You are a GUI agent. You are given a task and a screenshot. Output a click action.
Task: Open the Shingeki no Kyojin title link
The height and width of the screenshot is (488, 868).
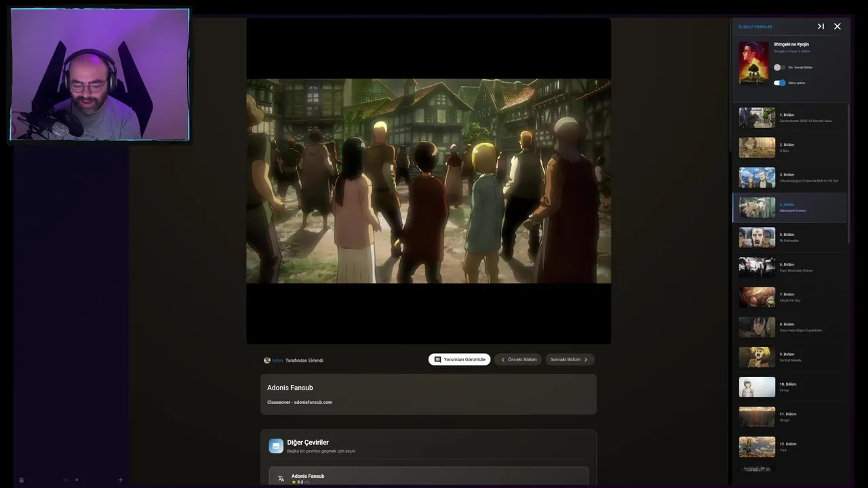click(791, 44)
